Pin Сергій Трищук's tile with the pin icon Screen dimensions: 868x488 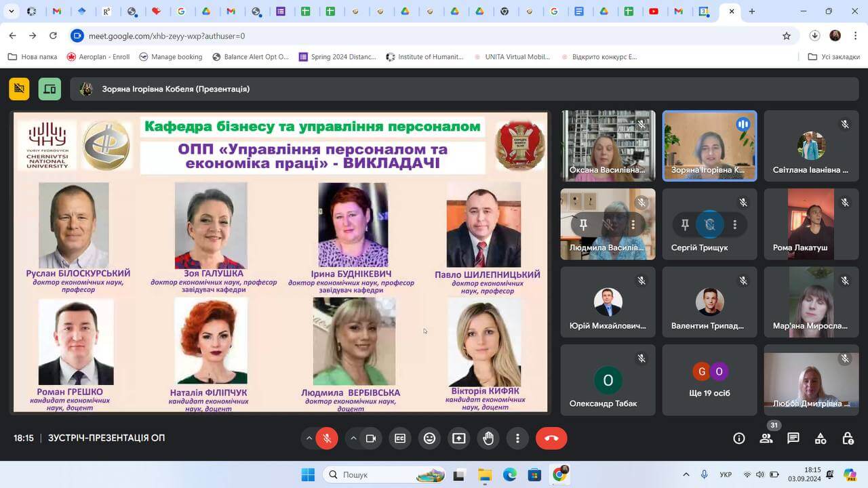pyautogui.click(x=685, y=224)
